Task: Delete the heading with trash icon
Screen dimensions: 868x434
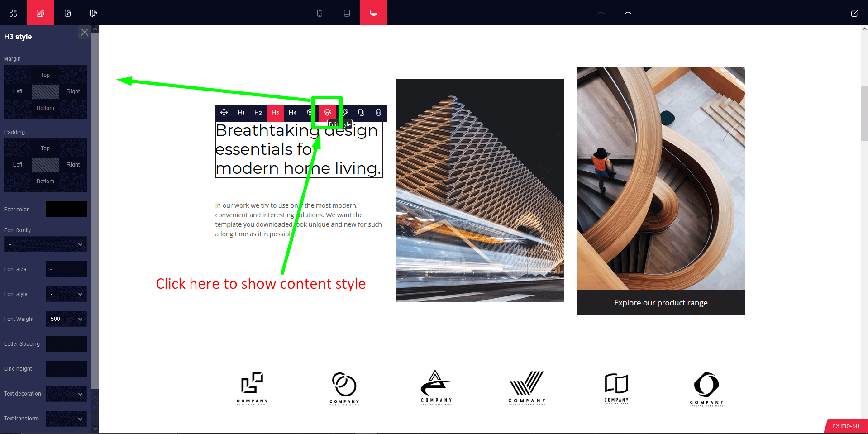Action: click(378, 112)
